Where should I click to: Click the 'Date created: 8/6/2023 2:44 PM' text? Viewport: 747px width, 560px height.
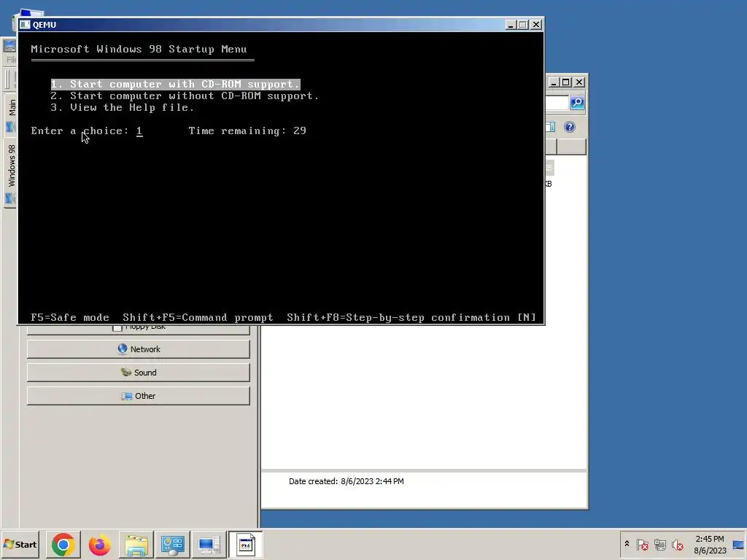pyautogui.click(x=347, y=481)
